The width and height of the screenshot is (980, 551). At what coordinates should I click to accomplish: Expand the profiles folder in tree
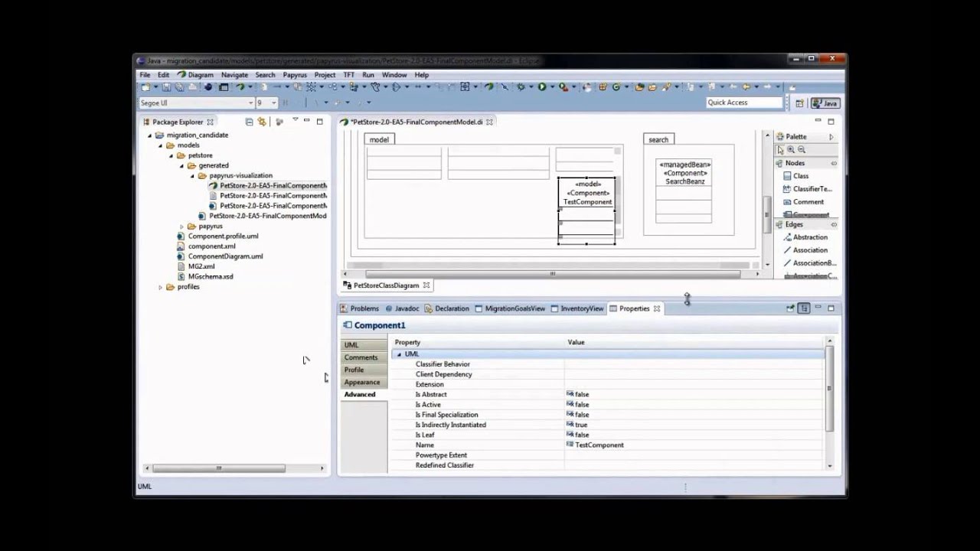(x=161, y=287)
